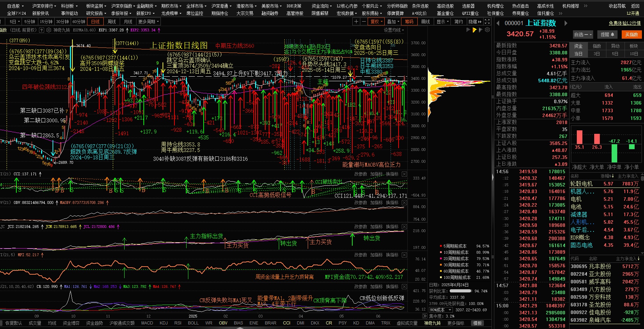
Task: Close the MFI indicator panel
Action: point(404,255)
